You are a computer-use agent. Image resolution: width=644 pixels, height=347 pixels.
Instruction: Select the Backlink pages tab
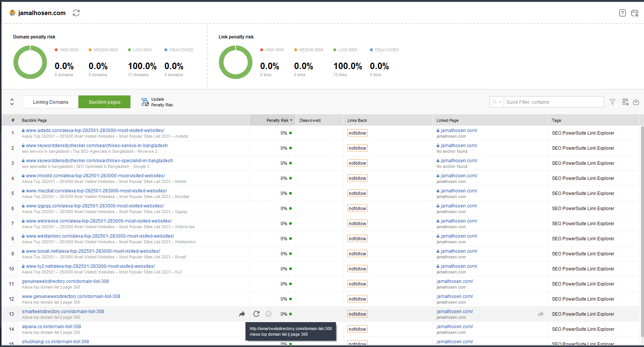pyautogui.click(x=104, y=102)
